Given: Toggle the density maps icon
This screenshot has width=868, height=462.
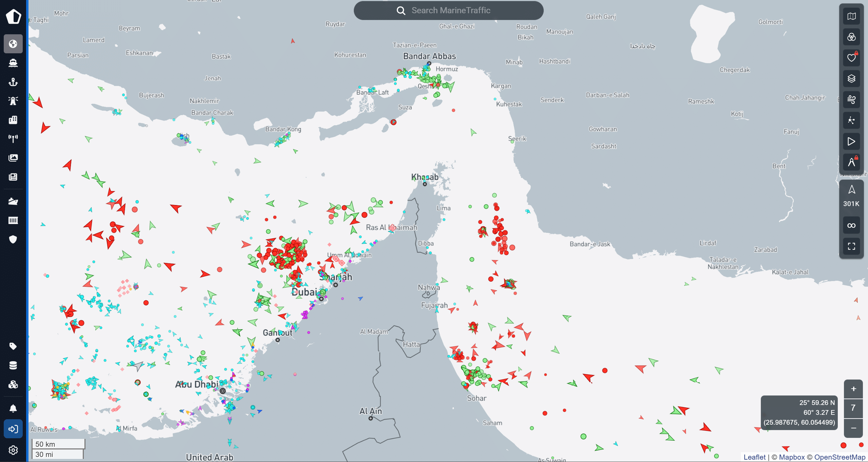Looking at the screenshot, I should pyautogui.click(x=851, y=121).
